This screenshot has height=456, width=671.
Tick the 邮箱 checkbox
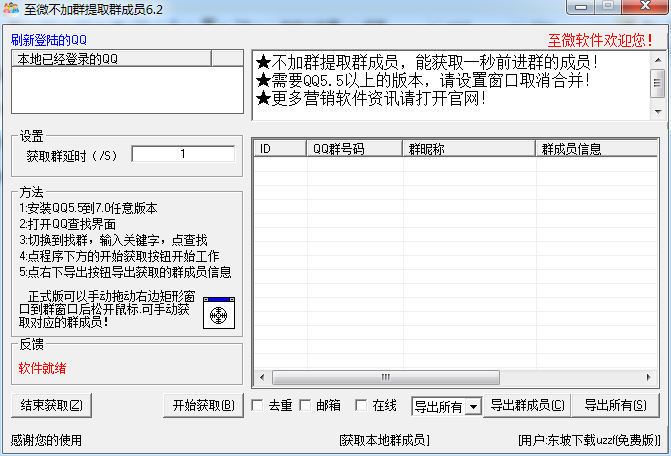(x=307, y=406)
